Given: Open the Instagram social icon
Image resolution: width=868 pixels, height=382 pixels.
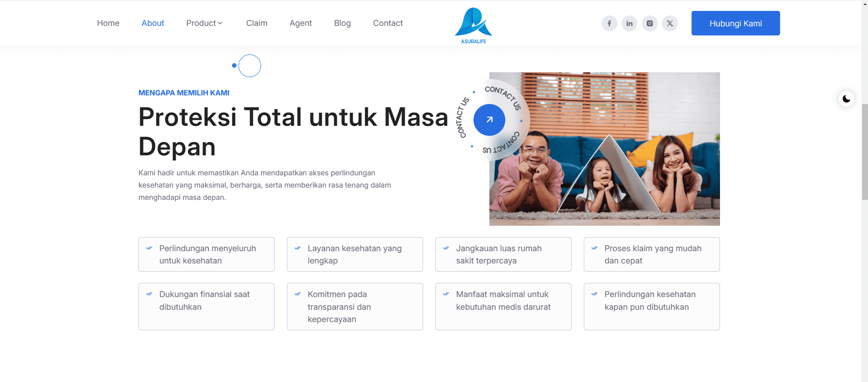Looking at the screenshot, I should coord(650,23).
